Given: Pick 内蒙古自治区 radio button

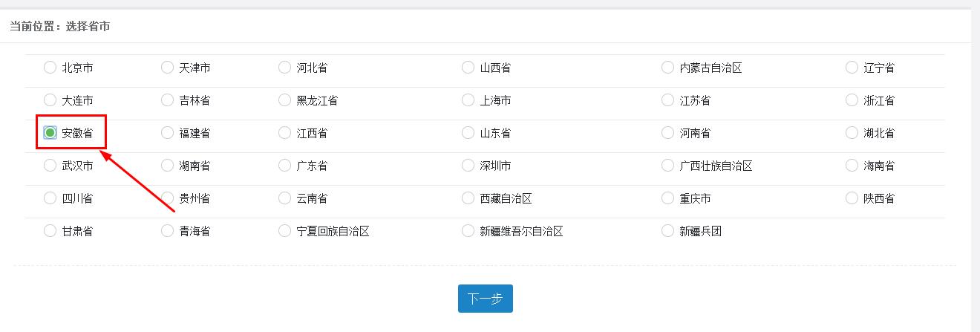Looking at the screenshot, I should tap(667, 68).
